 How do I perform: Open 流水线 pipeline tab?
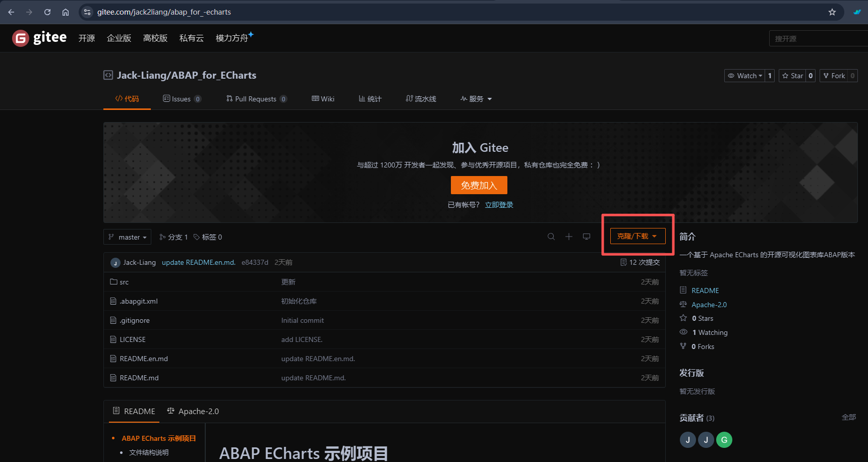point(421,99)
